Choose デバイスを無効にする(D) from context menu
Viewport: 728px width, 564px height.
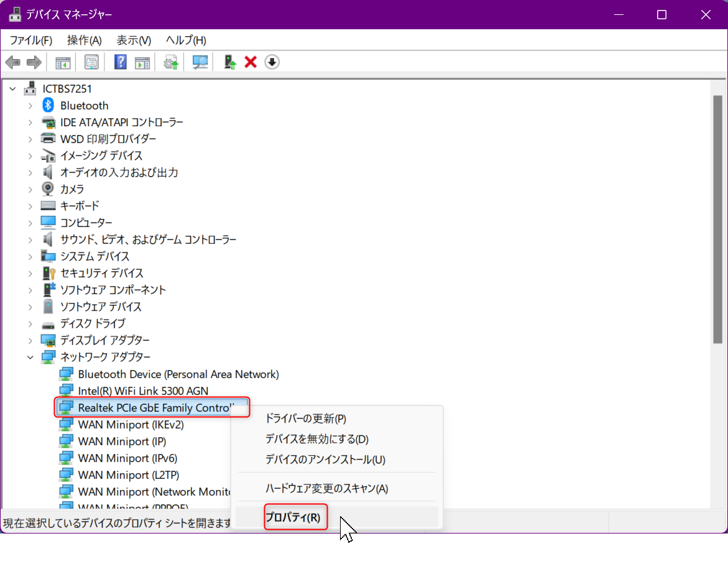pyautogui.click(x=337, y=438)
